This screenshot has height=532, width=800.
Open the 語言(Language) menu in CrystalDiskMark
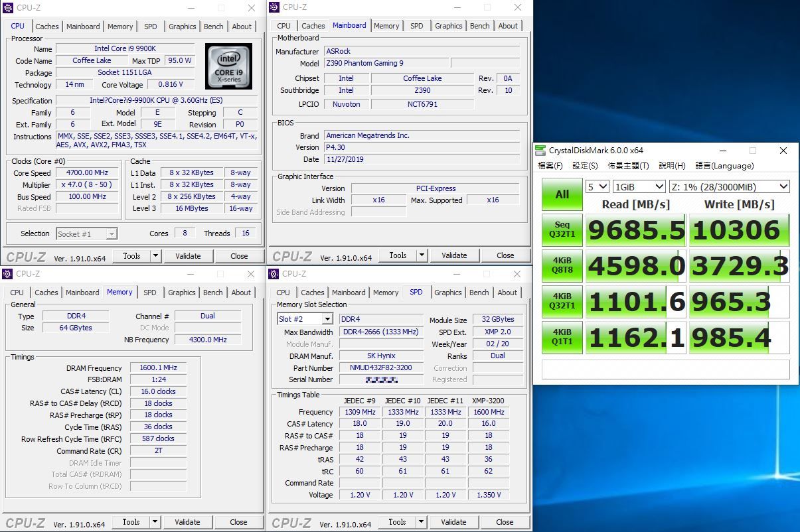724,166
